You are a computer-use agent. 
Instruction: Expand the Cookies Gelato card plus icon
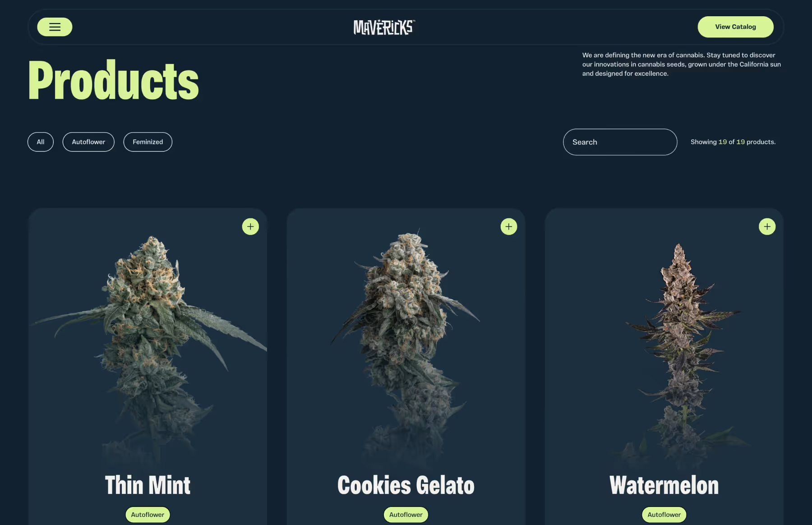509,226
